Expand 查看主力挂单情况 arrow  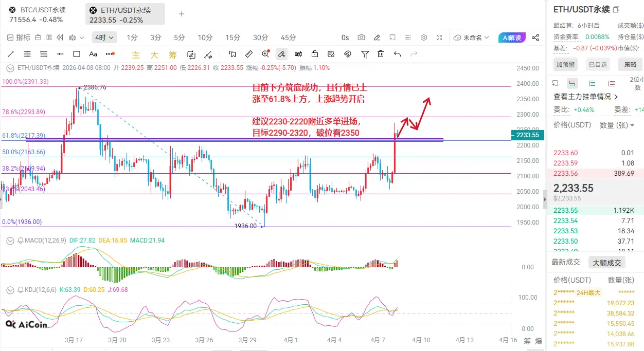[x=616, y=96]
